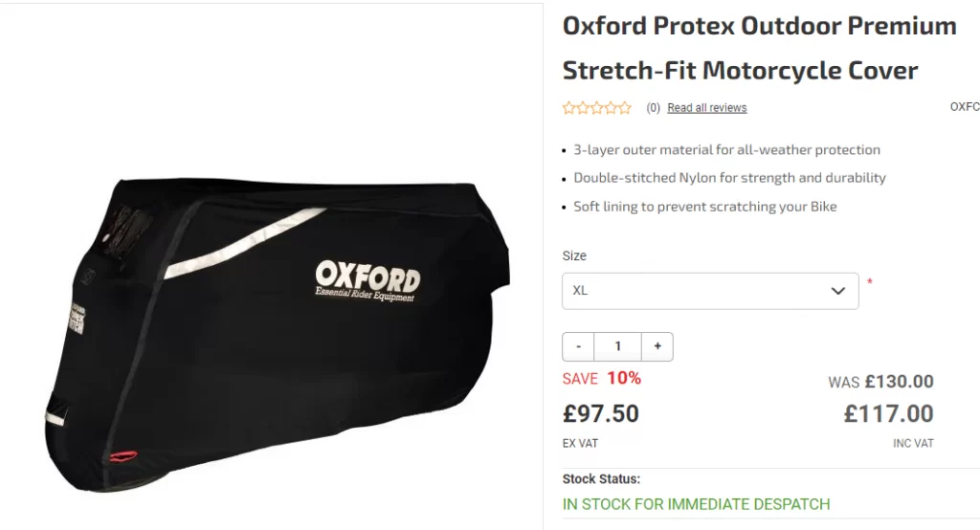Click the red required asterisk beside Size
The width and height of the screenshot is (980, 530).
pos(870,282)
